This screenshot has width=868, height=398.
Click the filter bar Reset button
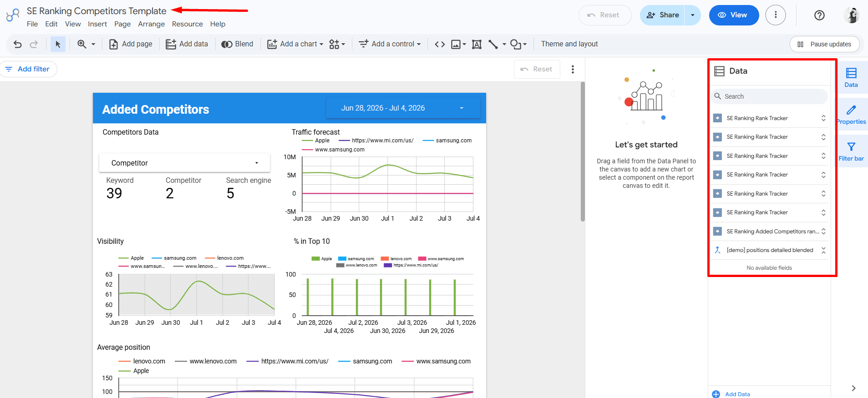coord(537,69)
